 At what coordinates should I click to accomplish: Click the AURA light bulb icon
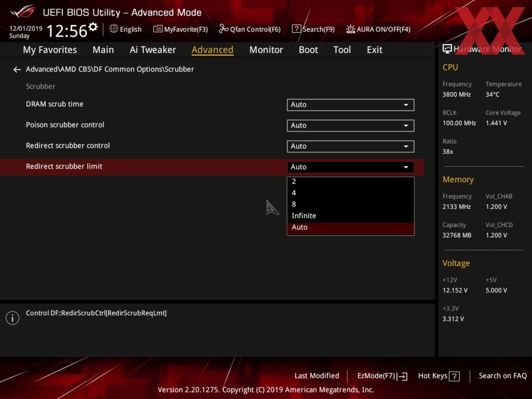[x=350, y=29]
